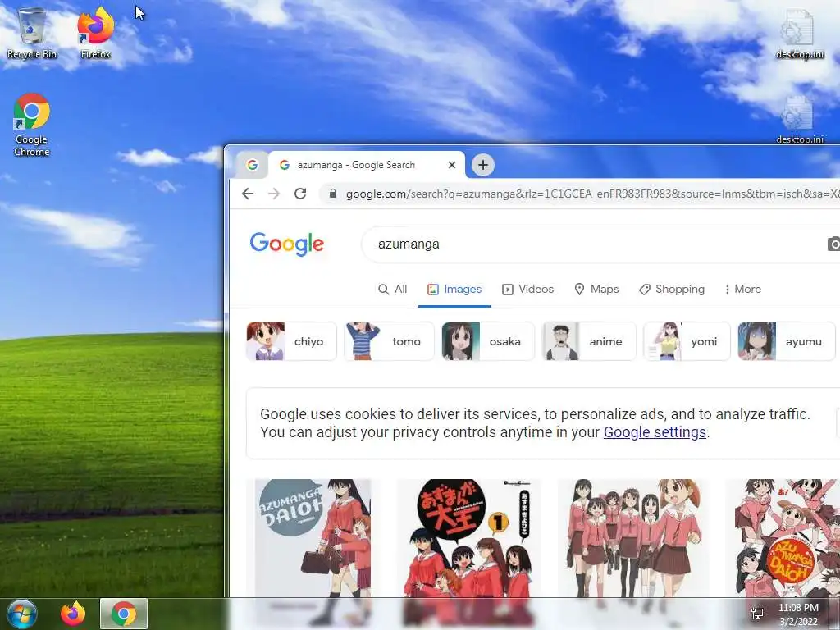This screenshot has height=630, width=840.
Task: Launch Firefox from the desktop shortcut
Action: coord(95,33)
